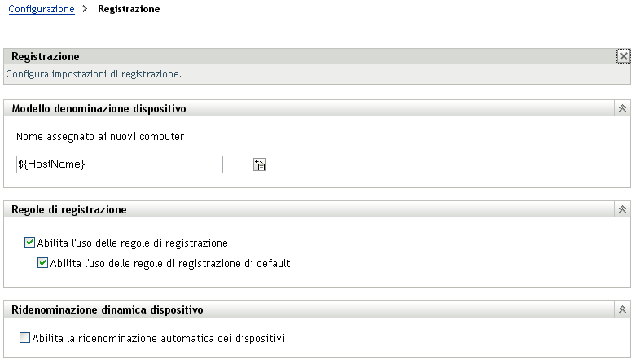The height and width of the screenshot is (364, 636).
Task: Click 'Abilita la ridenominazione automatica' label text
Action: (160, 337)
